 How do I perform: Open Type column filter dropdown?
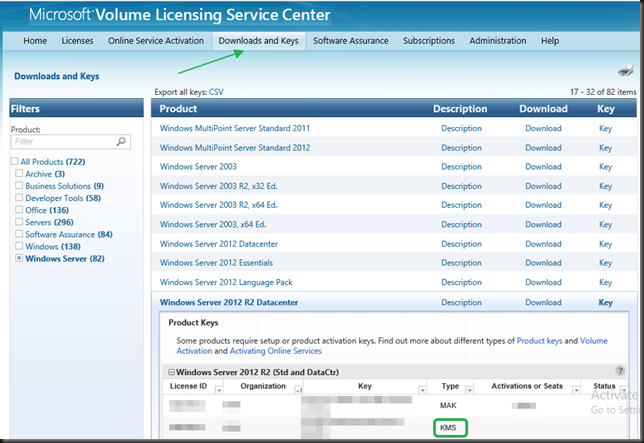click(469, 390)
